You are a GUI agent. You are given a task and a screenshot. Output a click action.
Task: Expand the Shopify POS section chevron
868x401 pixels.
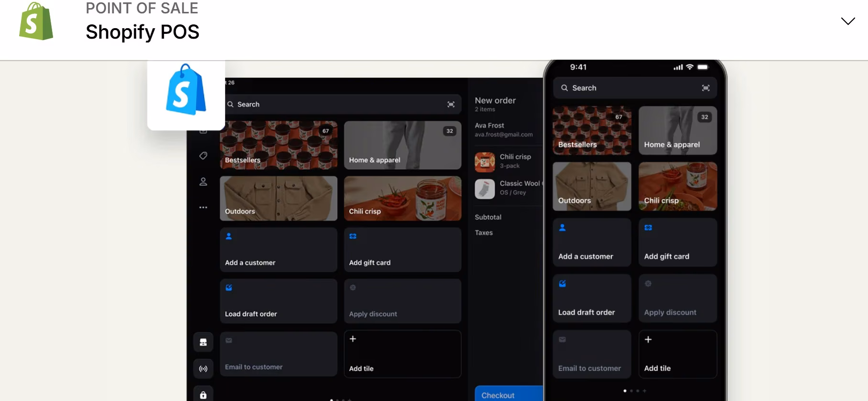tap(847, 21)
